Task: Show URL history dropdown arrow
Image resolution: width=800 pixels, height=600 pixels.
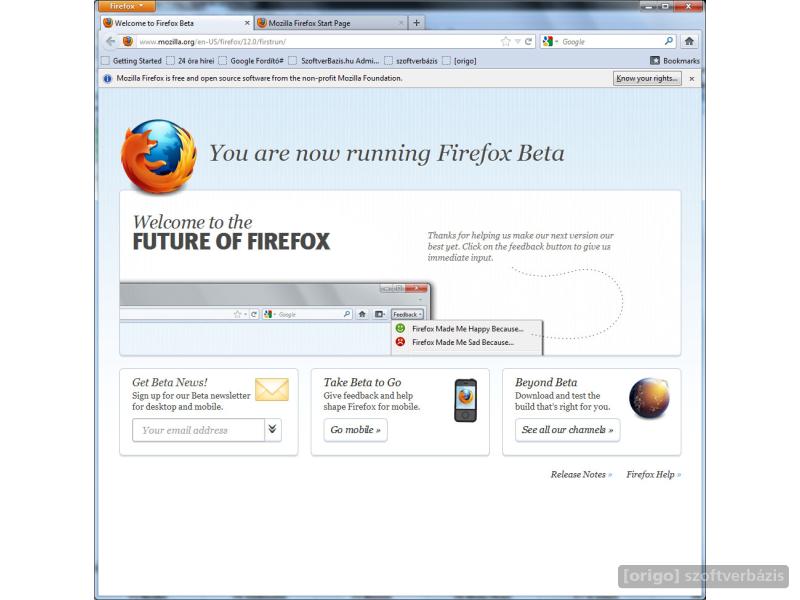Action: point(517,42)
